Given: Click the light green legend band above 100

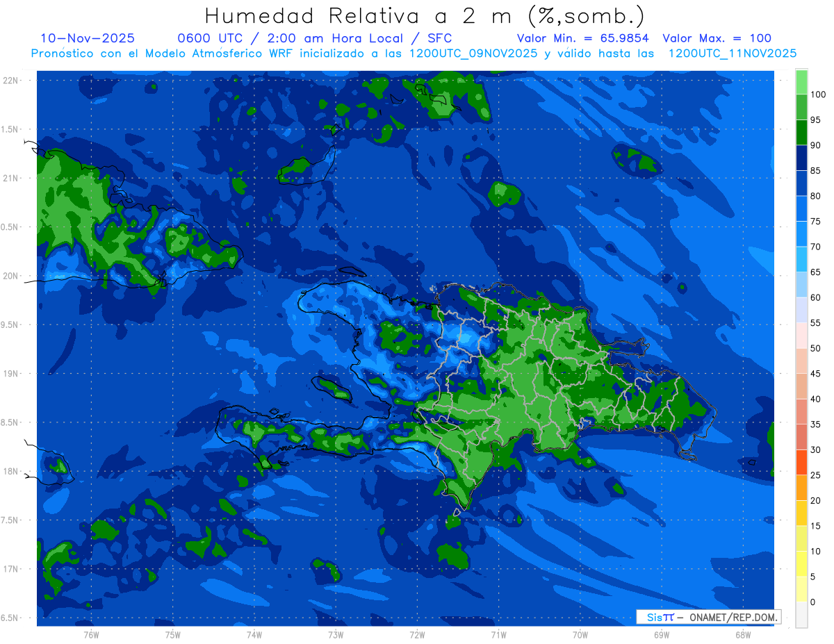Looking at the screenshot, I should point(801,82).
